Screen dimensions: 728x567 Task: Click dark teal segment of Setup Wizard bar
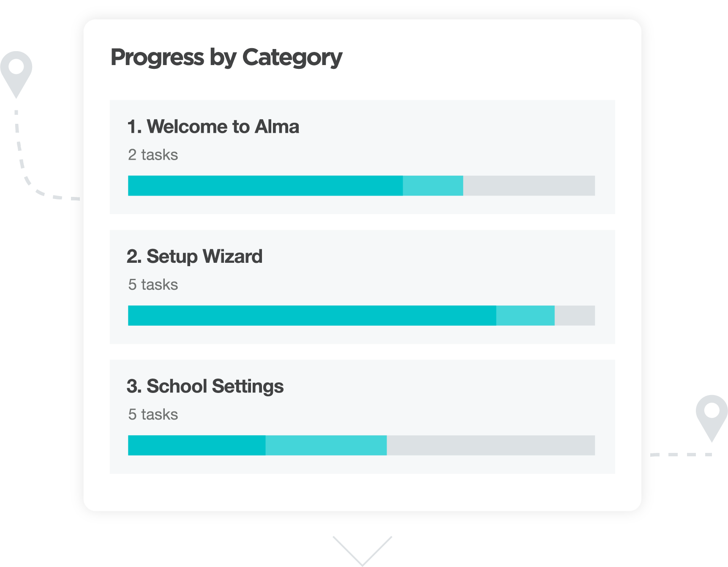312,315
